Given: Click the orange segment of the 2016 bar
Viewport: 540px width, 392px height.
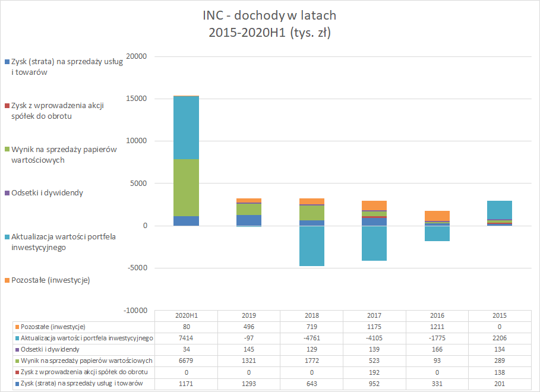Looking at the screenshot, I should [437, 216].
